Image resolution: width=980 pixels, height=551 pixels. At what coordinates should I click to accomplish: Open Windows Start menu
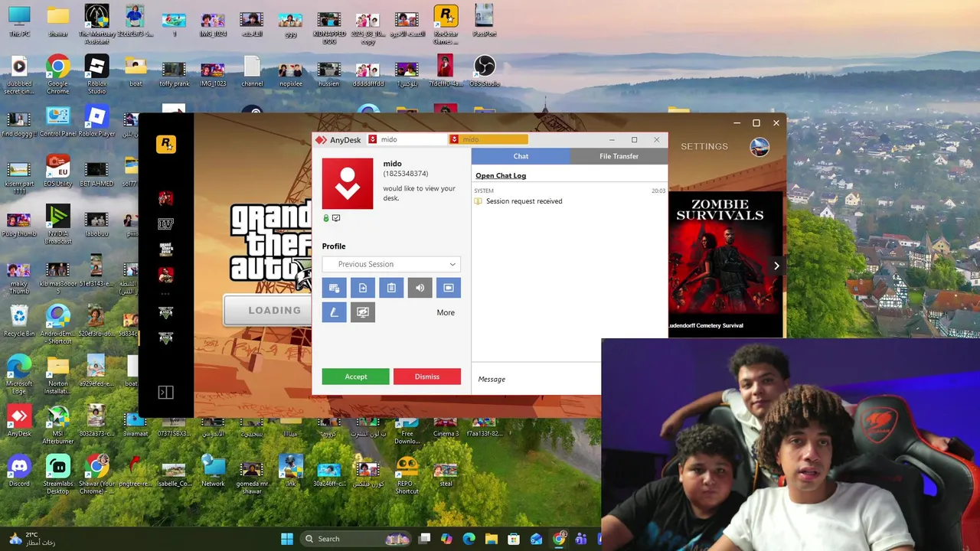[287, 539]
